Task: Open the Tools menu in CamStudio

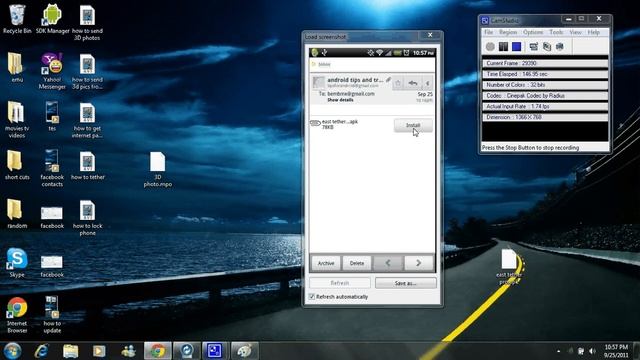Action: pos(556,32)
